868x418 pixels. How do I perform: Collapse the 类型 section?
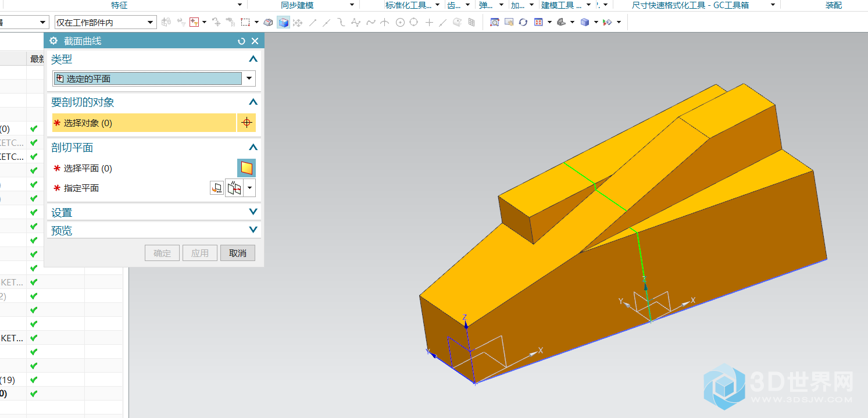[x=253, y=59]
